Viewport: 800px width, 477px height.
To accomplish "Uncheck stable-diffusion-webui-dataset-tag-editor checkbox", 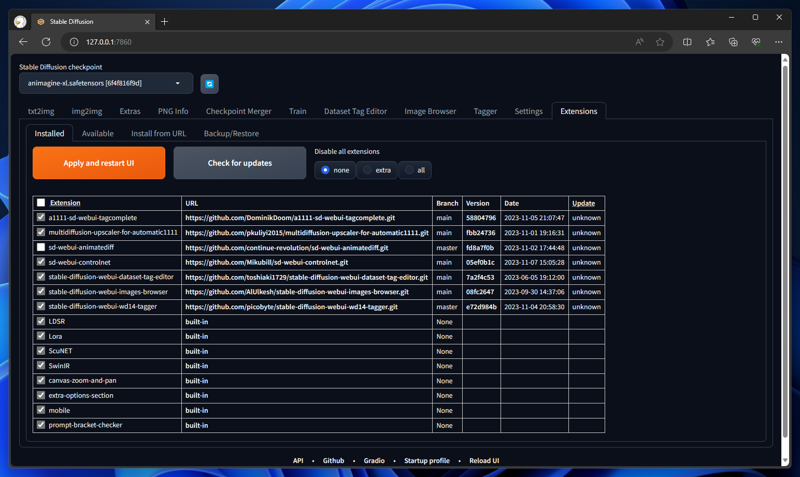I will click(41, 277).
